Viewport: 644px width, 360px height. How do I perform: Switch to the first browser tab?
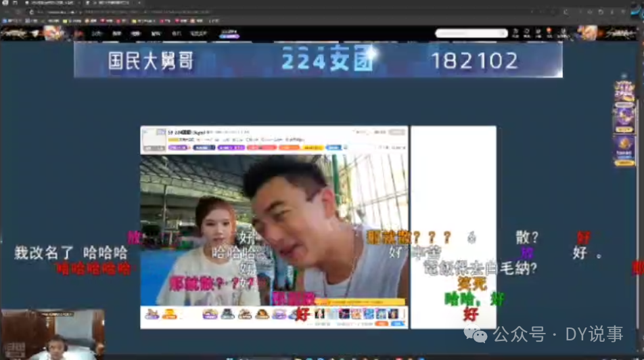tap(51, 3)
